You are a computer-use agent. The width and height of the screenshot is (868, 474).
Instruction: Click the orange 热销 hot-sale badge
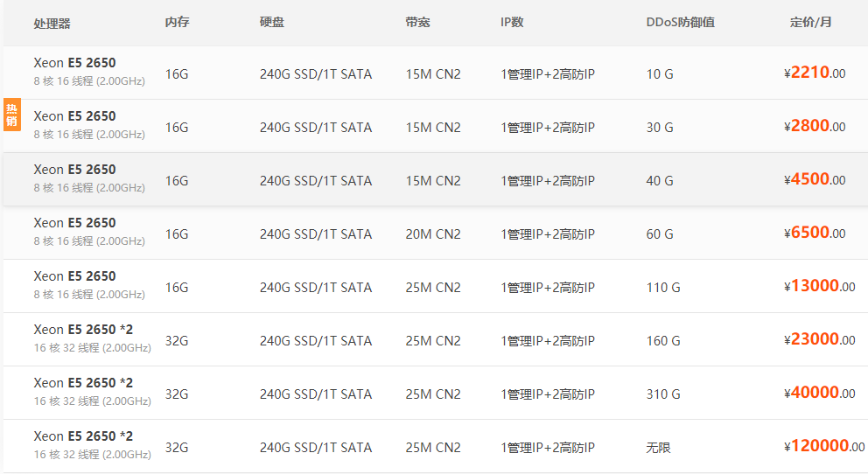point(12,115)
